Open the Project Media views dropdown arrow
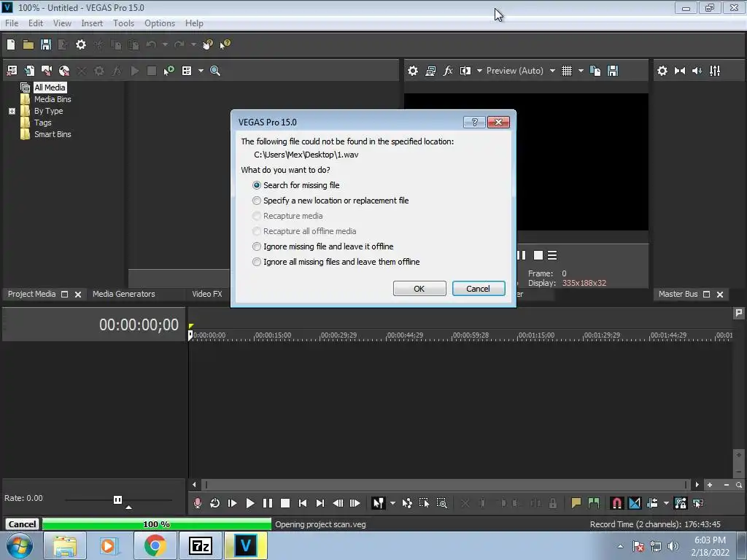The height and width of the screenshot is (560, 747). (x=201, y=71)
